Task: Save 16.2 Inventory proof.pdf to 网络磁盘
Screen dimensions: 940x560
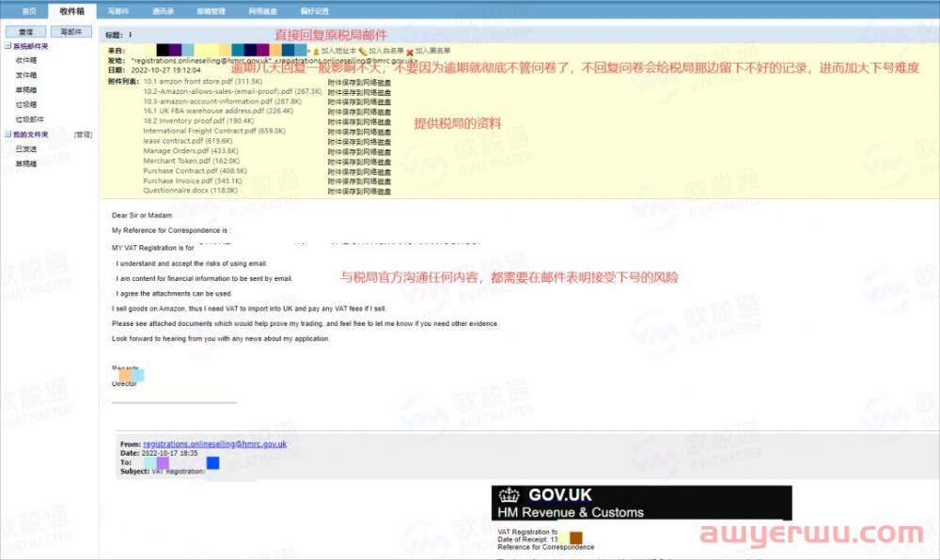Action: [359, 122]
